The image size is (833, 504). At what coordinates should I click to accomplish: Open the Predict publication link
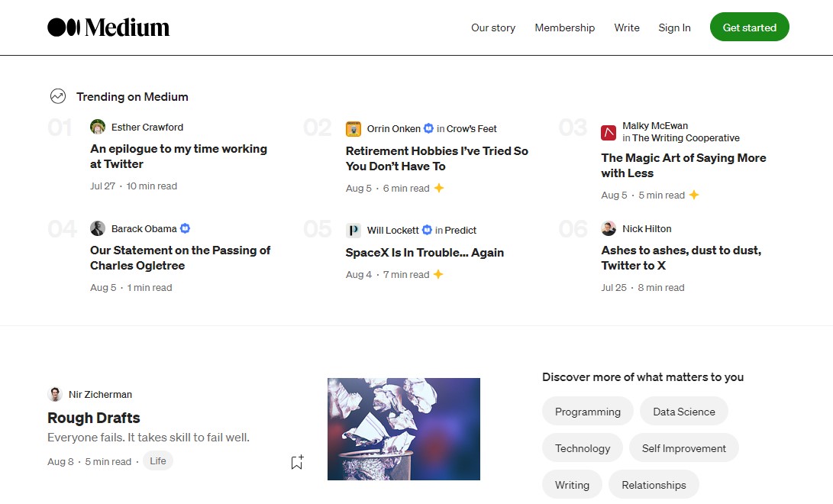pos(460,230)
